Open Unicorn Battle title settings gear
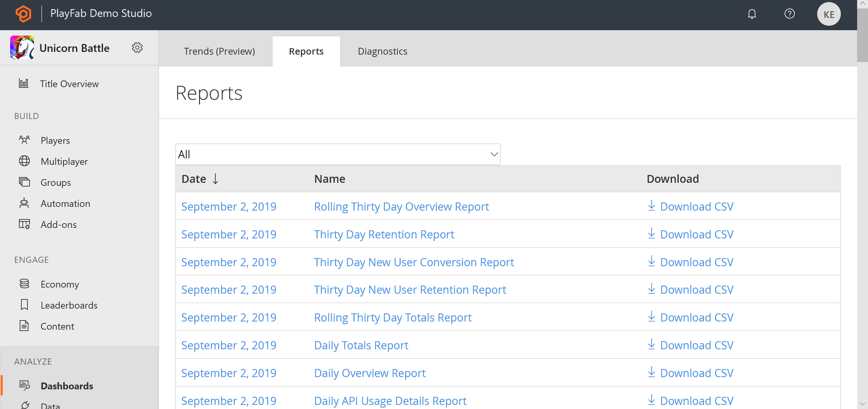The image size is (868, 409). point(137,47)
